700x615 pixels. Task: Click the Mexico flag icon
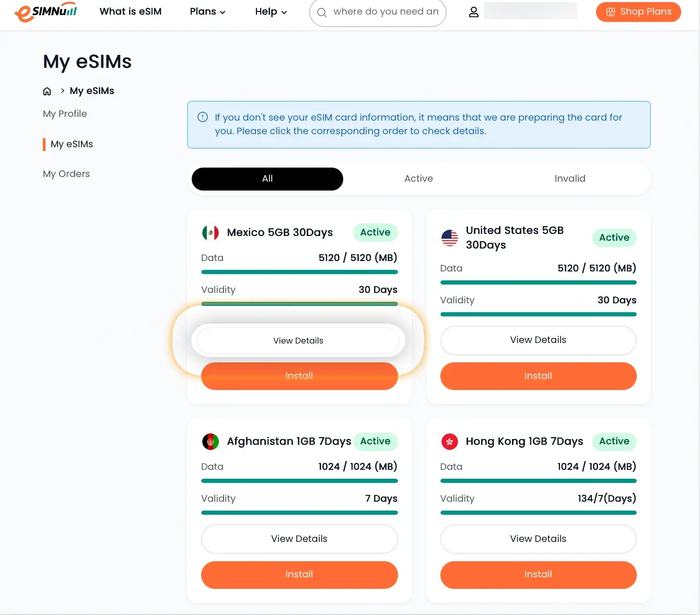211,233
